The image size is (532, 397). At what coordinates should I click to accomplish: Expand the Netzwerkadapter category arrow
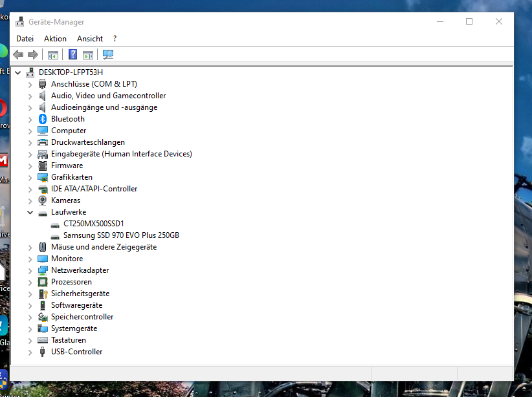30,270
